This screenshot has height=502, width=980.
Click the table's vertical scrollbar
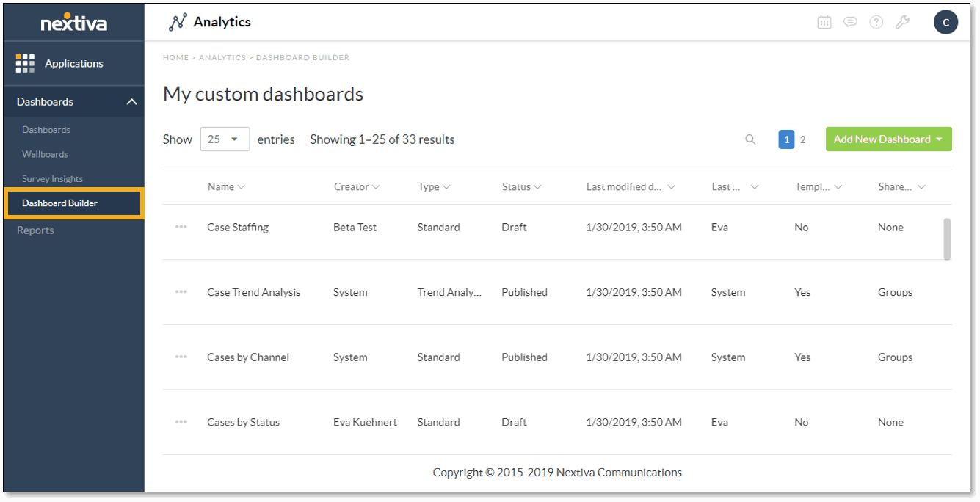947,239
